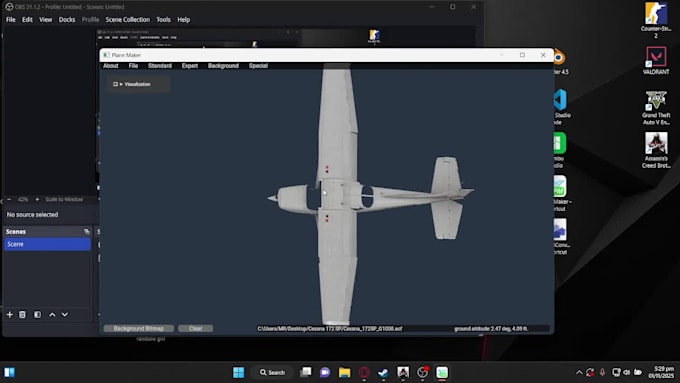Open the purple chat app on the taskbar
This screenshot has width=680, height=383.
pos(325,372)
